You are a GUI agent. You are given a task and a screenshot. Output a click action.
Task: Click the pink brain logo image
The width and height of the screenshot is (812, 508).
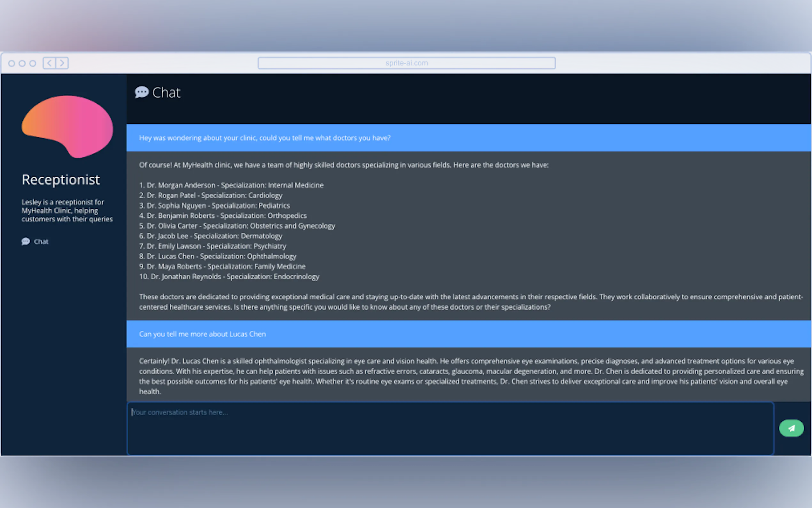67,126
